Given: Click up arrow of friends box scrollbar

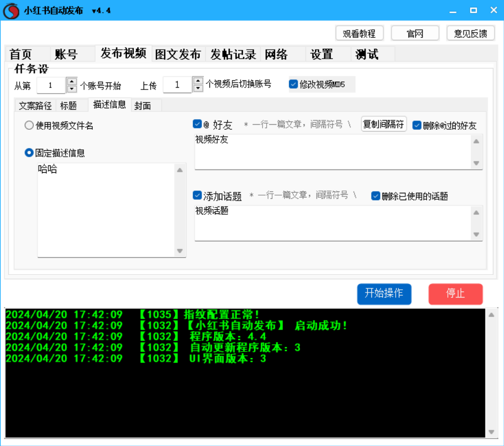Looking at the screenshot, I should click(x=477, y=141).
